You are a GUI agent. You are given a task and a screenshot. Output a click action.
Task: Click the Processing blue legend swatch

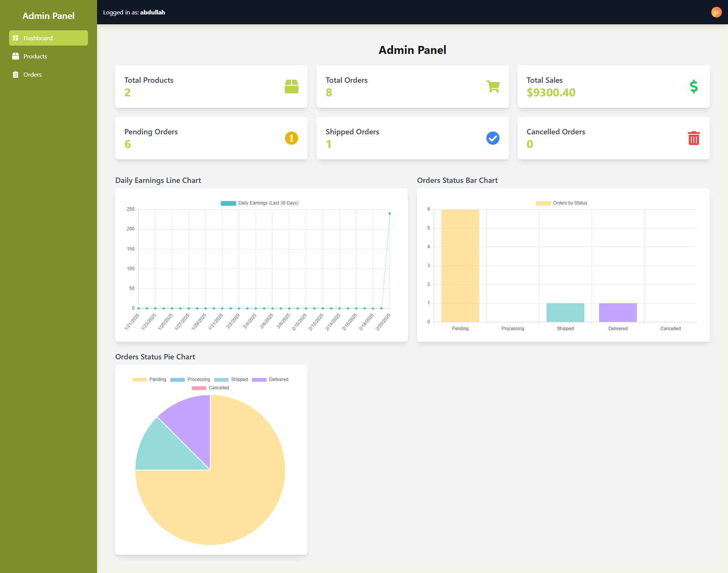tap(177, 379)
